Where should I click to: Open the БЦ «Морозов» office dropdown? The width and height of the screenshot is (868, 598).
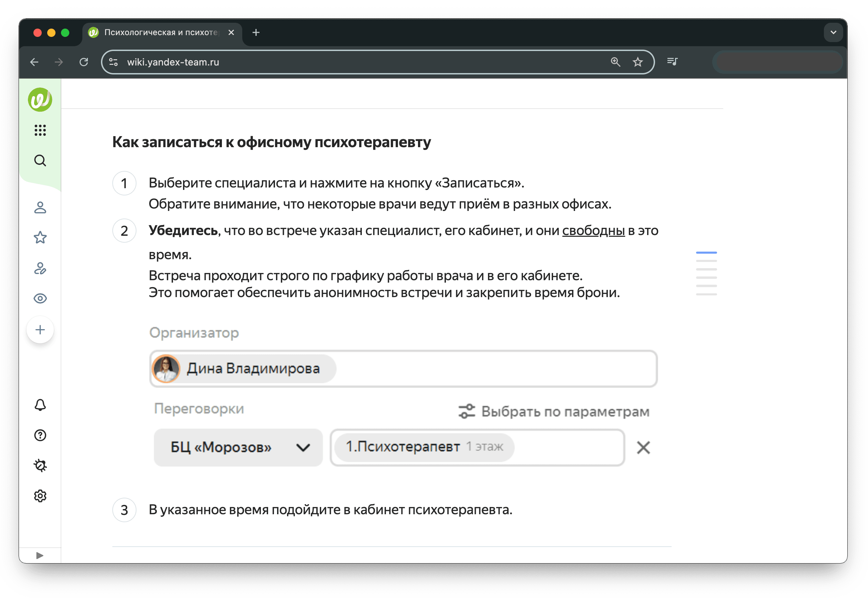pos(238,447)
